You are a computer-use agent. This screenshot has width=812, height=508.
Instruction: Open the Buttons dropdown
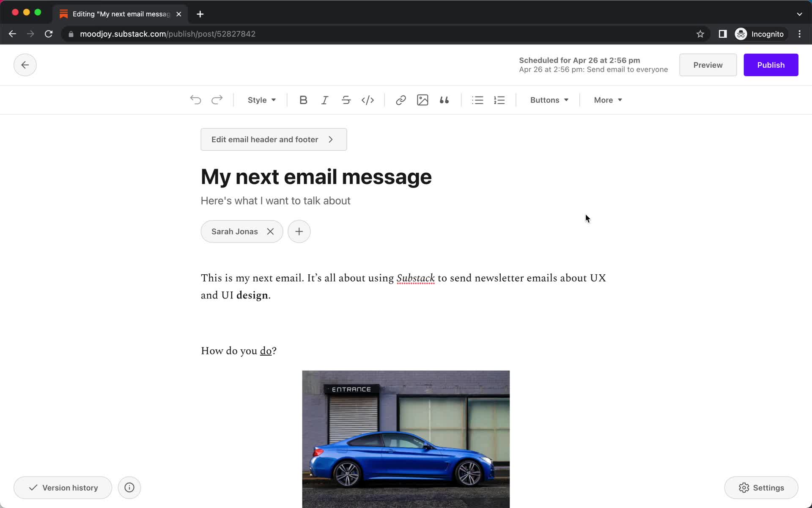(x=549, y=100)
